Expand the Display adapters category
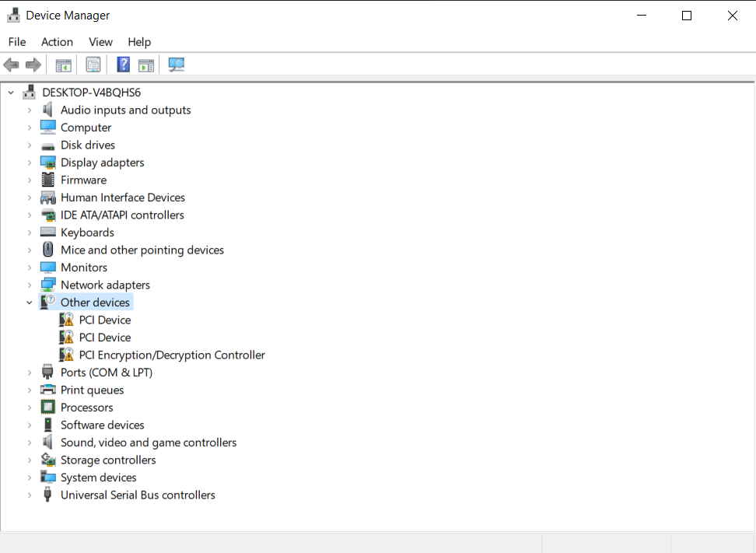This screenshot has height=553, width=756. click(x=30, y=163)
